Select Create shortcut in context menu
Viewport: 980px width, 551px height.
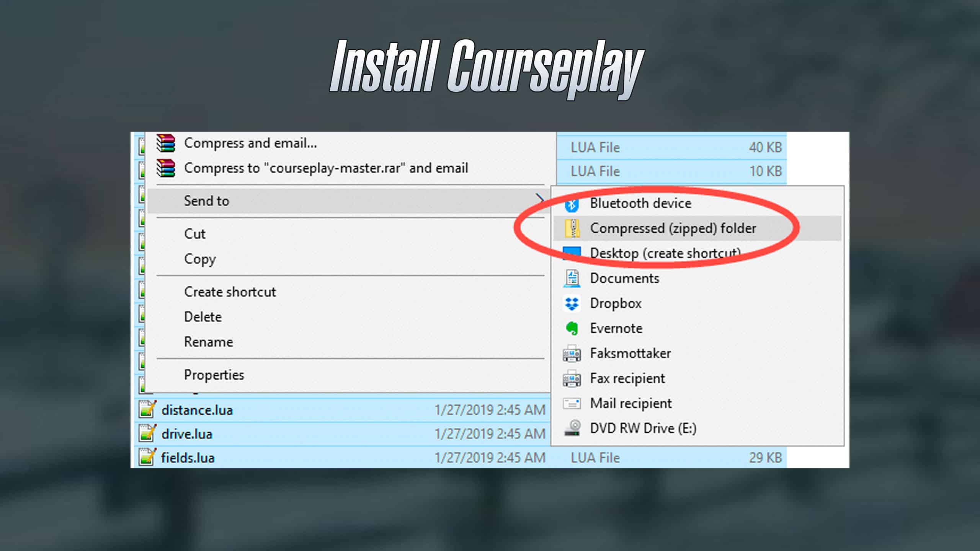click(x=230, y=292)
